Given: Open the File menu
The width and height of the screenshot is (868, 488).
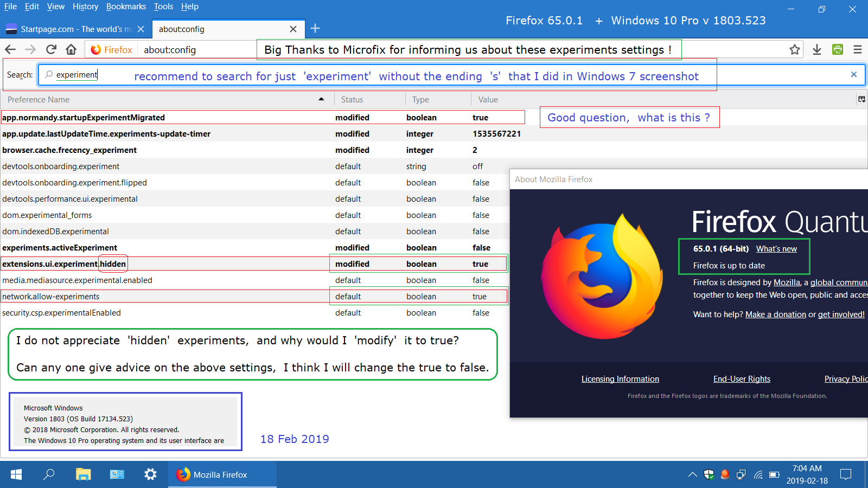Looking at the screenshot, I should tap(10, 7).
